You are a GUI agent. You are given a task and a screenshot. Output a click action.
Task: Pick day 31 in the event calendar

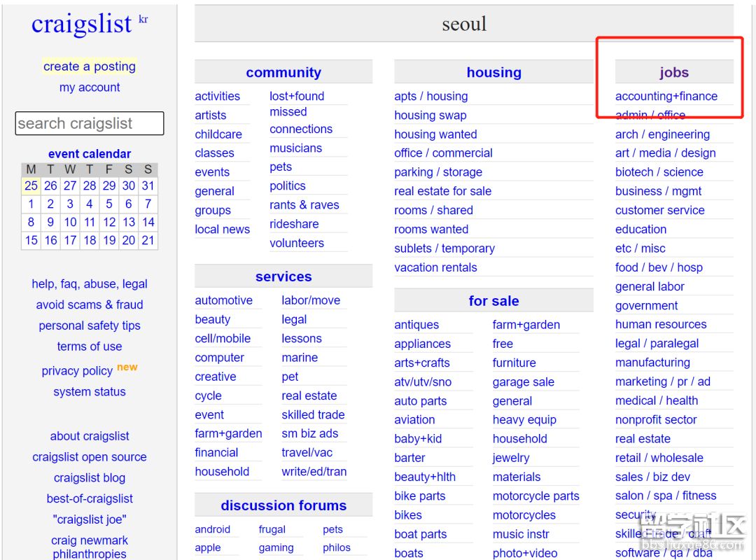coord(148,185)
